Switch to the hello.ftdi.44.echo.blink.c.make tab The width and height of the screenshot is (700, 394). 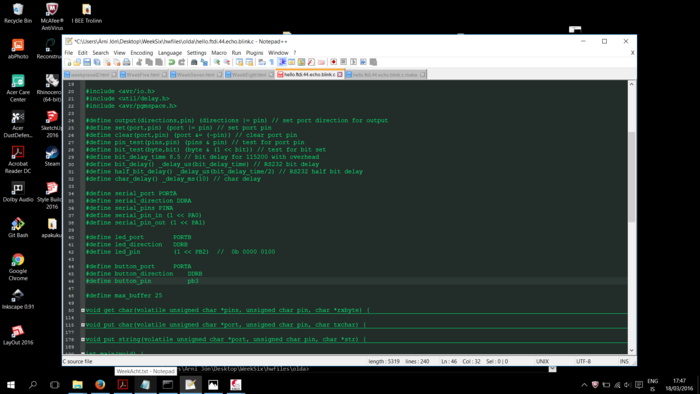[385, 75]
